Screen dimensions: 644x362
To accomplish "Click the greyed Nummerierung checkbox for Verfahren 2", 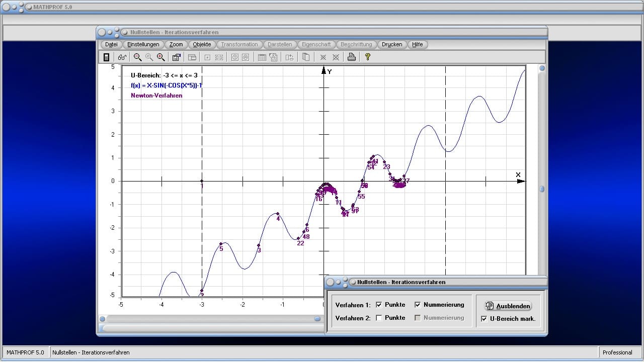I will [x=418, y=318].
